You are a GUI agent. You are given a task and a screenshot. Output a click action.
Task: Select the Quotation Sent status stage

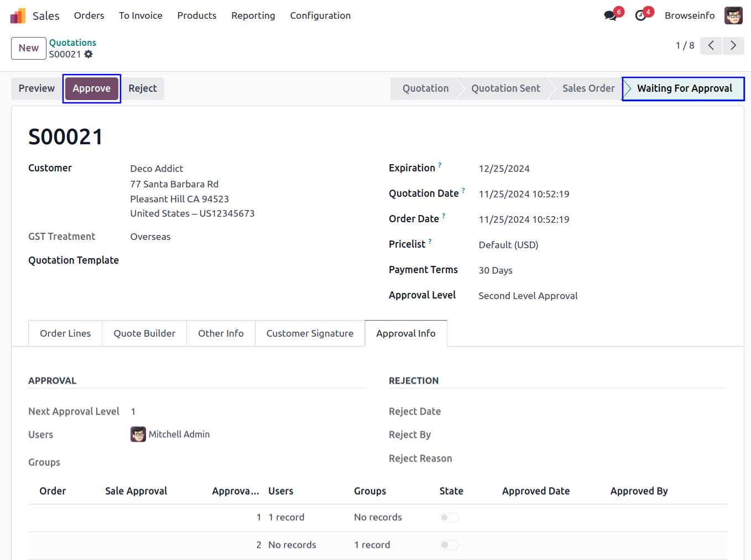505,88
